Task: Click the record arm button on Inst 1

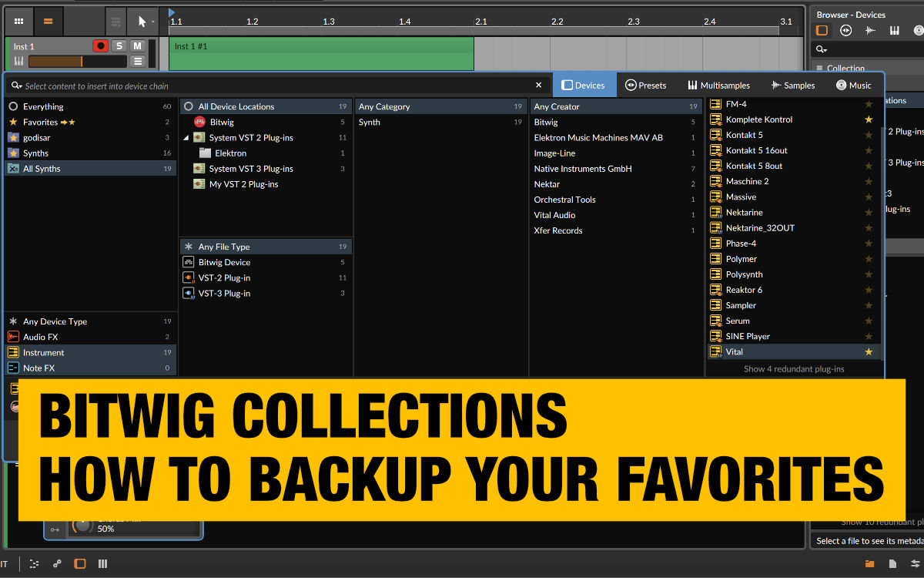Action: coord(100,46)
